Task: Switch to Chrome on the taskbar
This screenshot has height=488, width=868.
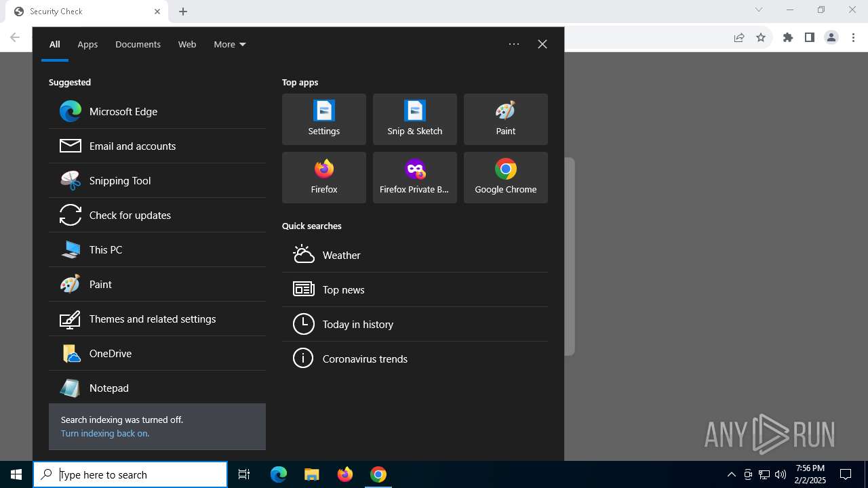Action: (x=378, y=474)
